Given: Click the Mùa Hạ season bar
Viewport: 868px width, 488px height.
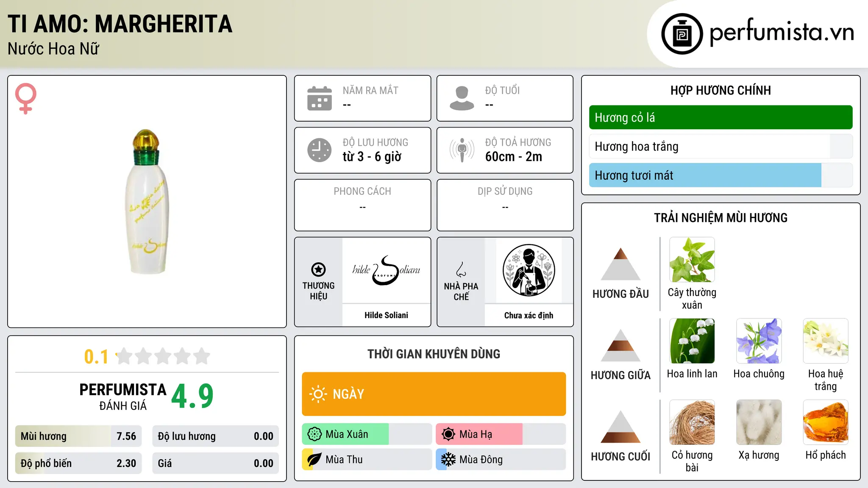Looking at the screenshot, I should click(501, 434).
